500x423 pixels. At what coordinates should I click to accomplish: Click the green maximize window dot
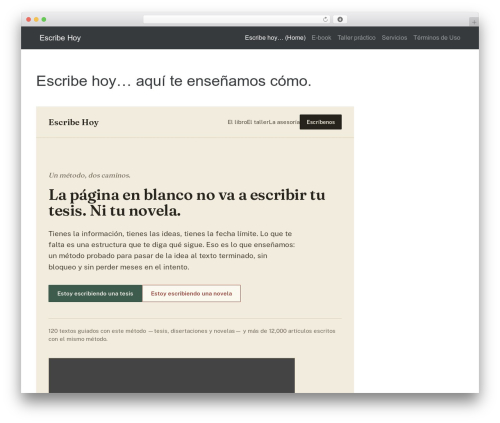click(x=44, y=20)
